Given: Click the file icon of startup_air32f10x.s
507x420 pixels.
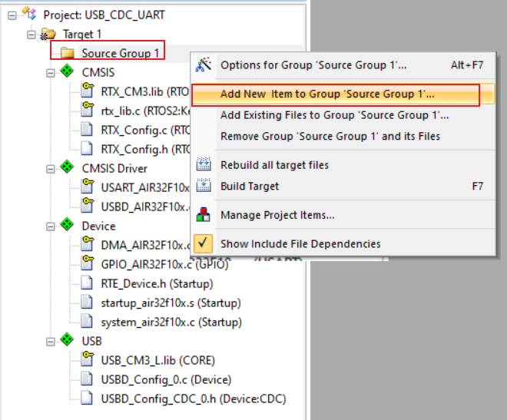Looking at the screenshot, I should pyautogui.click(x=87, y=303).
